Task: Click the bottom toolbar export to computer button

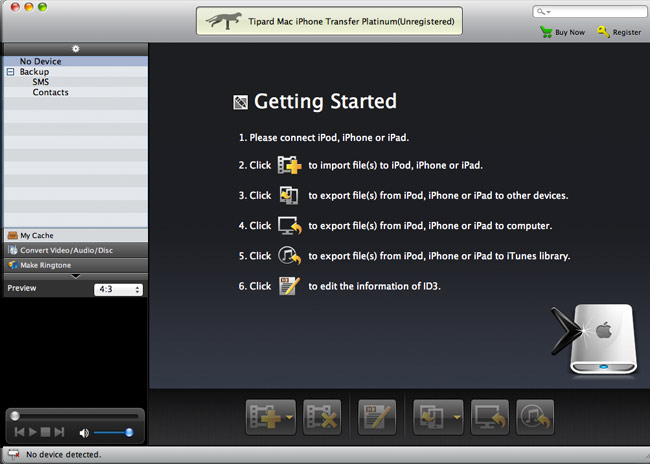Action: click(490, 417)
